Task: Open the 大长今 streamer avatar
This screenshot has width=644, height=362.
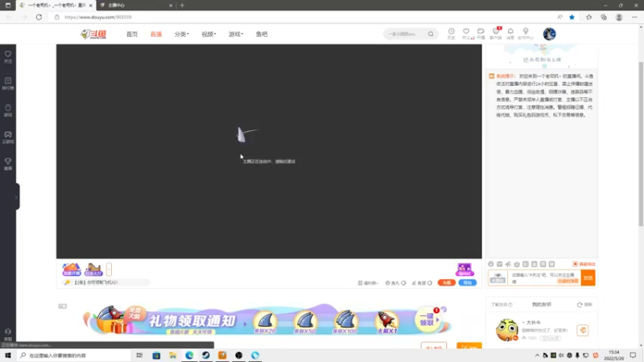Action: click(506, 330)
